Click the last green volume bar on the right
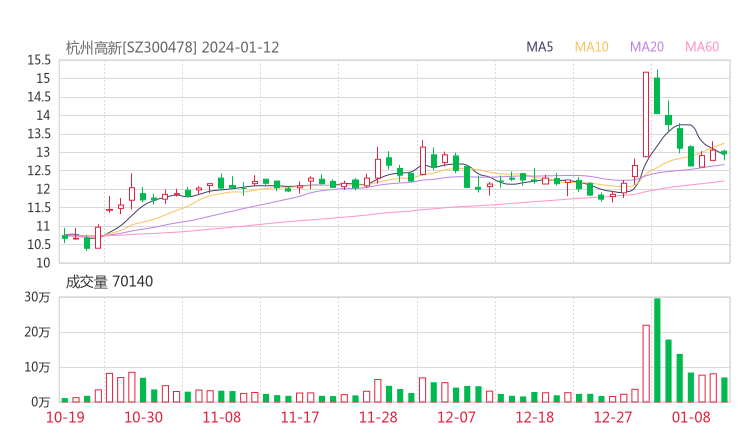The height and width of the screenshot is (440, 740). point(724,390)
